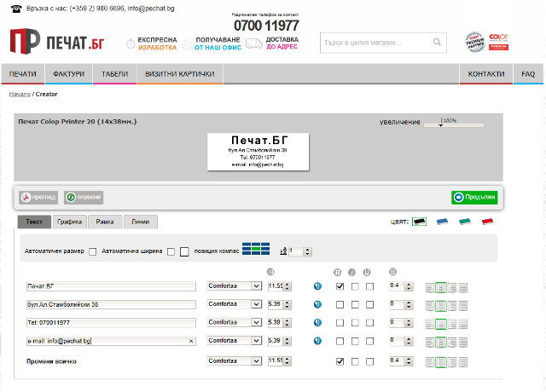This screenshot has width=546, height=392.
Task: Open the ФАКТУРИ menu
Action: [x=68, y=74]
